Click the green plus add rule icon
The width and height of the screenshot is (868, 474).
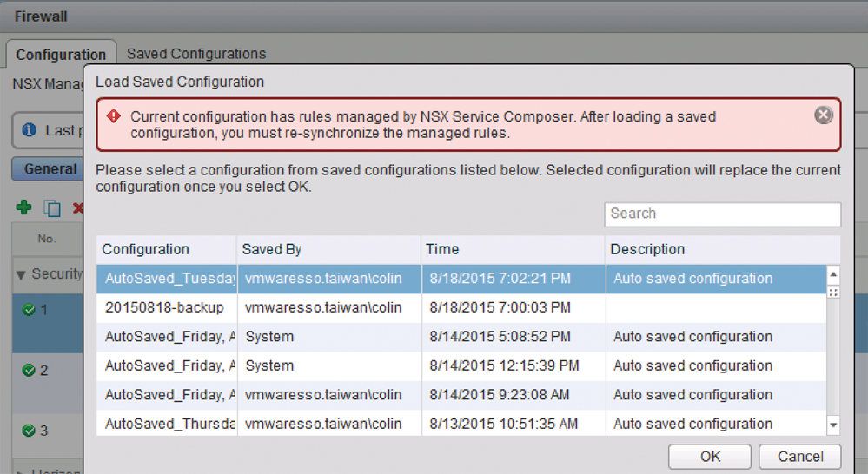(x=24, y=207)
